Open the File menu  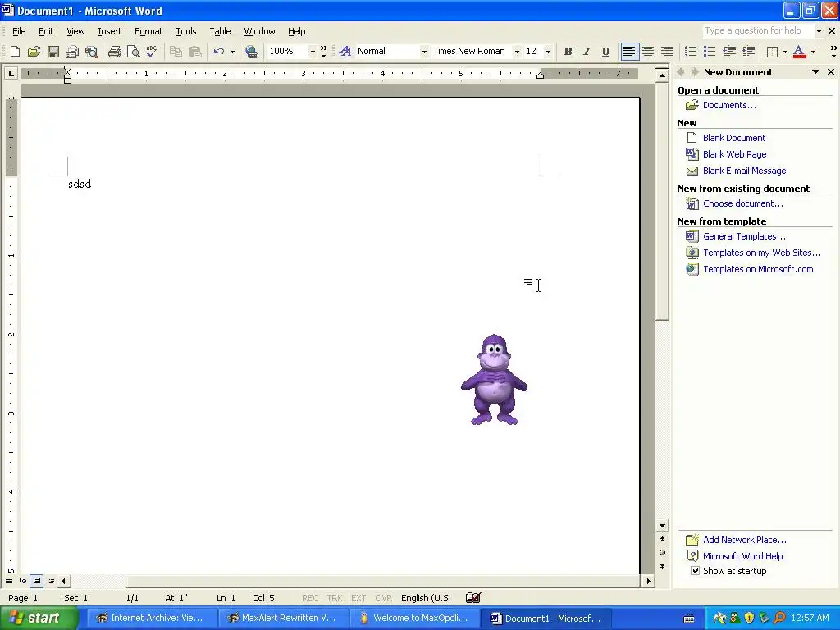19,32
